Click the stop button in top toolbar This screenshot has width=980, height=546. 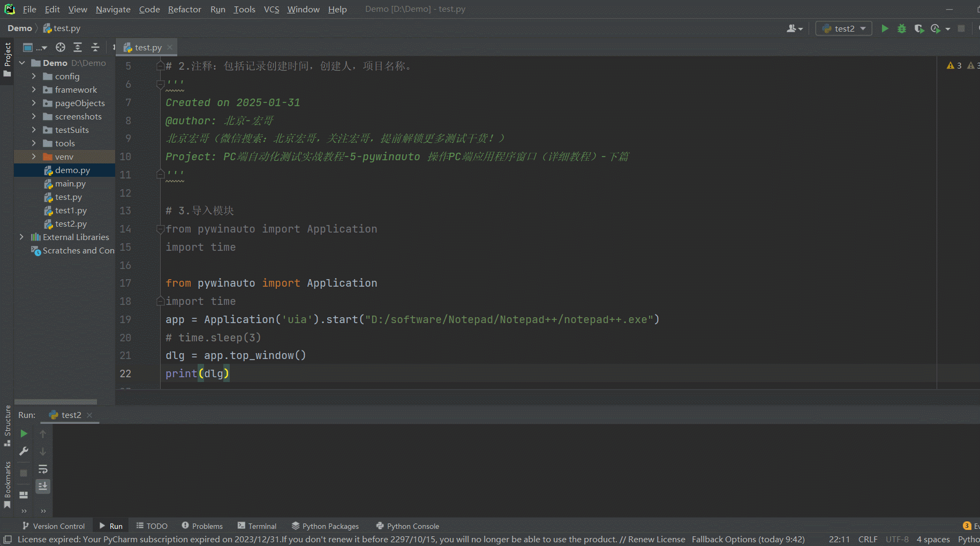click(x=961, y=28)
